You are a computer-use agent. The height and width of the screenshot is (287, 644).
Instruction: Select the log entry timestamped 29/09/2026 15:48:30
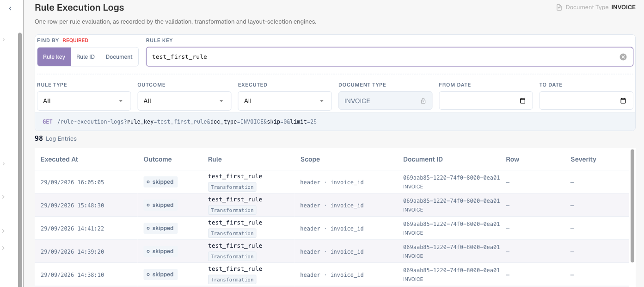coord(332,205)
